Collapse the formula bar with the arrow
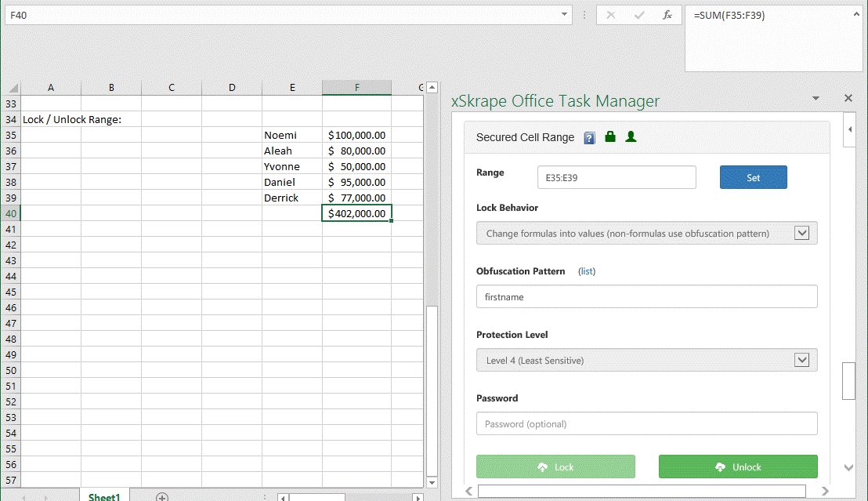The height and width of the screenshot is (501, 868). (855, 14)
